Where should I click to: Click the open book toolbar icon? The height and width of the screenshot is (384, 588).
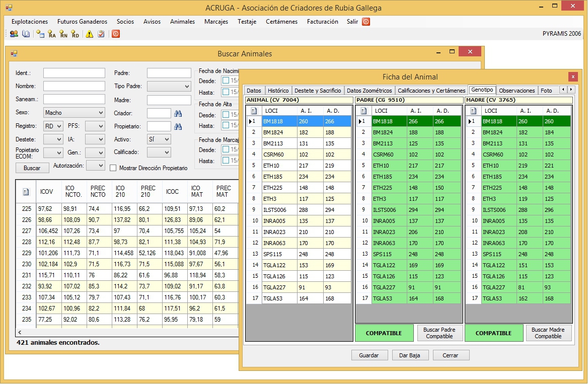(26, 34)
